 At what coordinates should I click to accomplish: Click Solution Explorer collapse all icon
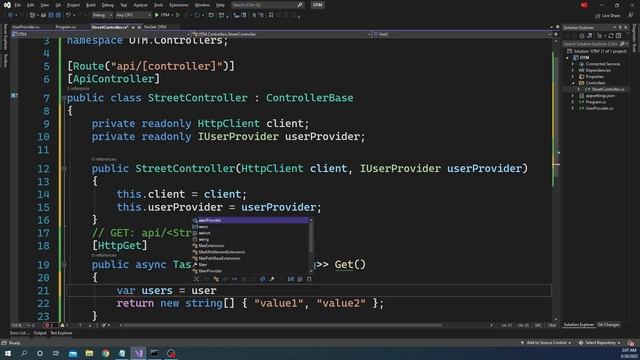point(618,36)
